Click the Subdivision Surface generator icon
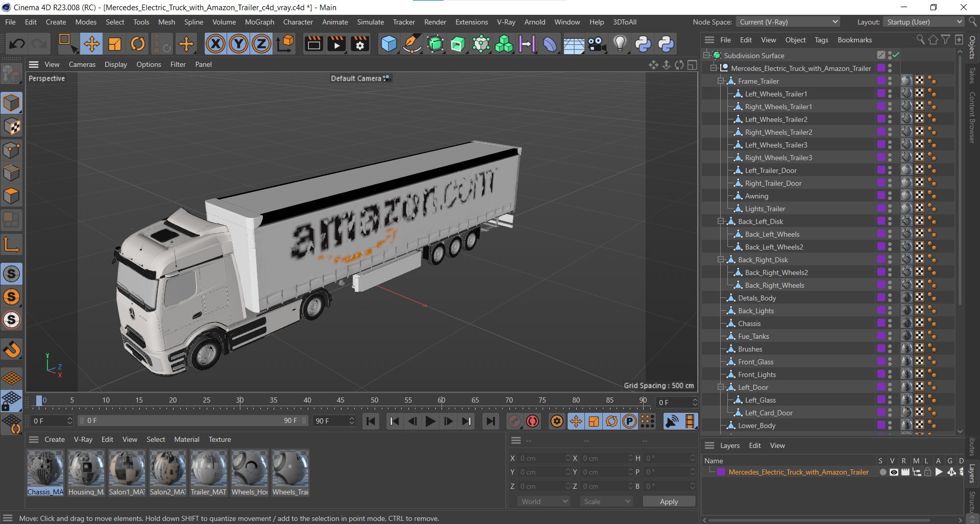 [435, 44]
